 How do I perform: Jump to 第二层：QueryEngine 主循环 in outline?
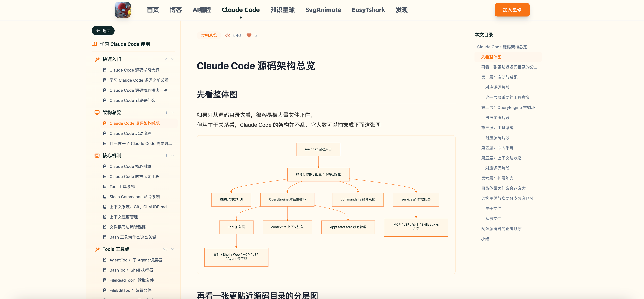tap(508, 107)
